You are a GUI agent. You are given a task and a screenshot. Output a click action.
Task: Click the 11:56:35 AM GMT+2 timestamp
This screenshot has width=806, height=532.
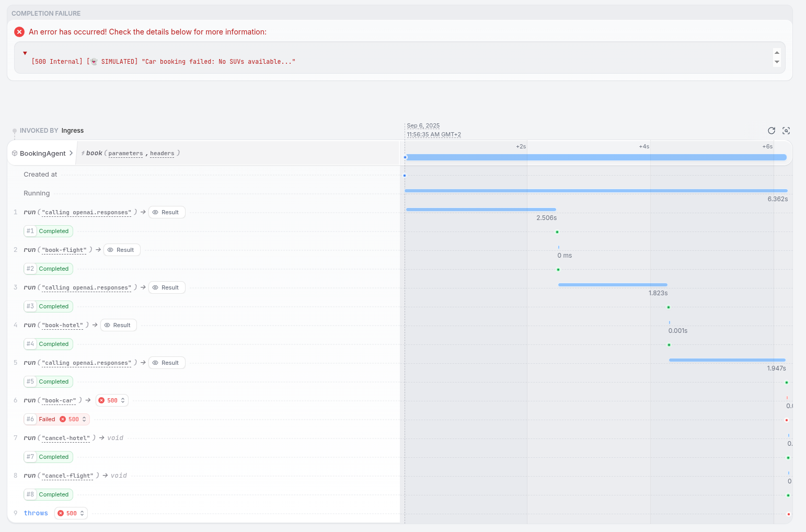pos(434,135)
